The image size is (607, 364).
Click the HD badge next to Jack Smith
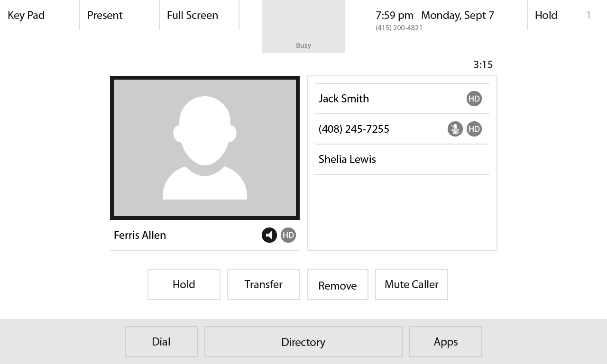point(474,99)
